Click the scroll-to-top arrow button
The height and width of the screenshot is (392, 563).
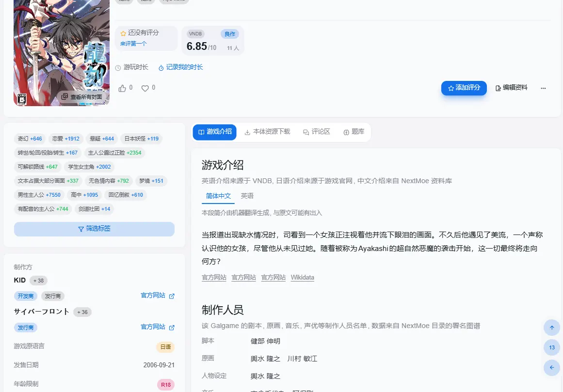click(552, 328)
